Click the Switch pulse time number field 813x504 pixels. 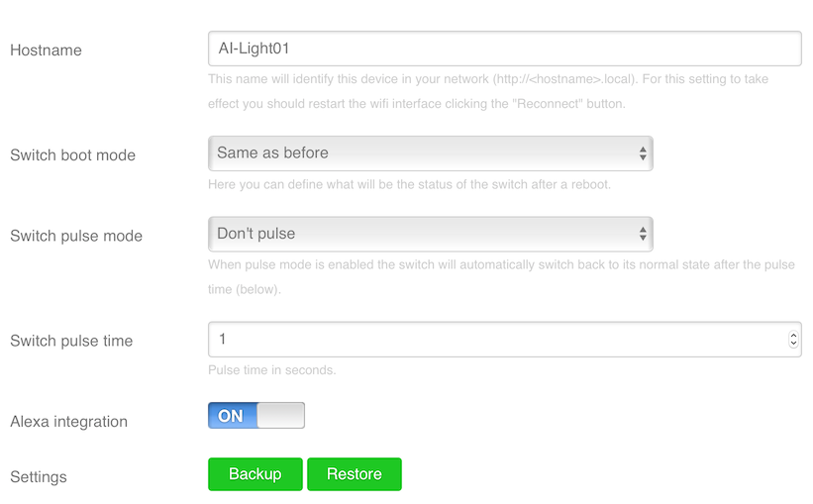coord(495,340)
